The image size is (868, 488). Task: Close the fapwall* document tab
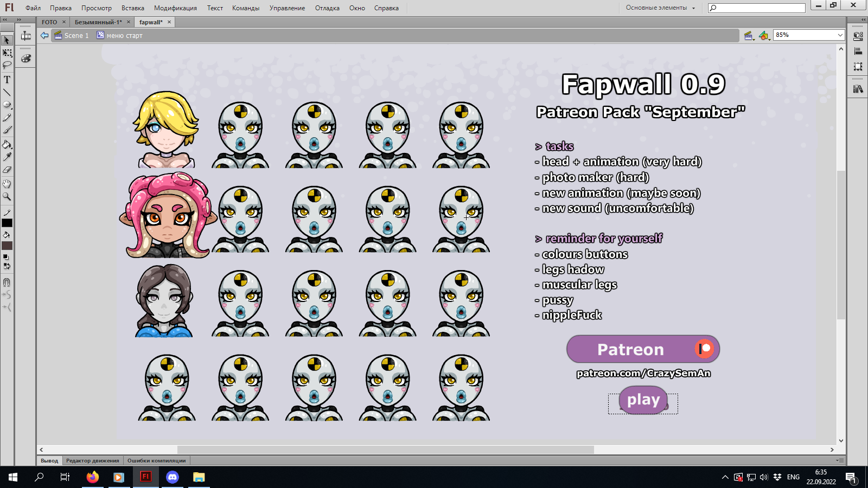click(x=169, y=22)
